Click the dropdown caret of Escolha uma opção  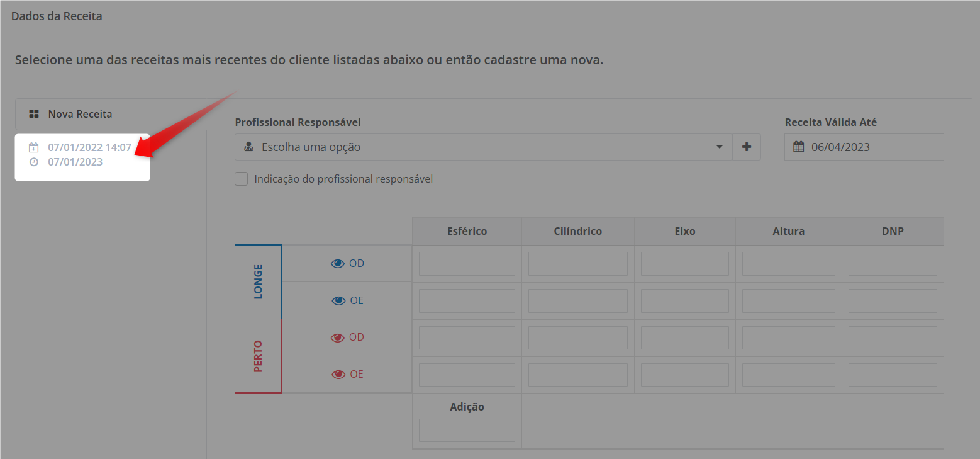pyautogui.click(x=720, y=147)
